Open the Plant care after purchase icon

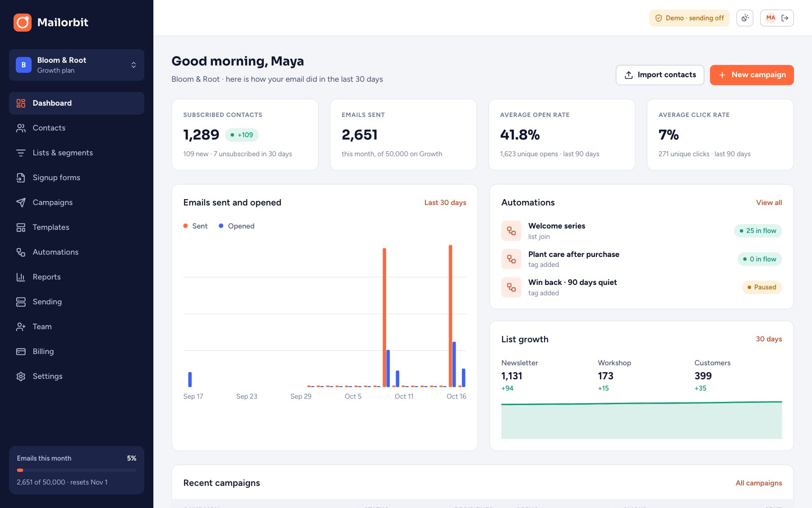point(511,259)
